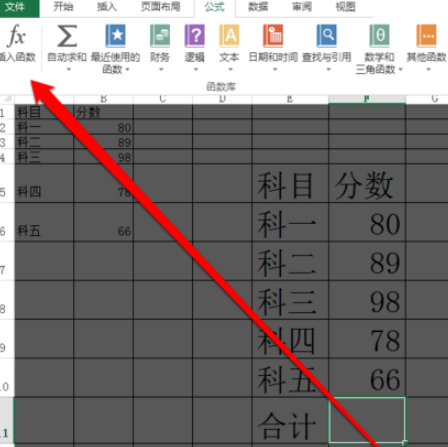
Task: Click cell A2 containing 科一
Action: pyautogui.click(x=44, y=127)
